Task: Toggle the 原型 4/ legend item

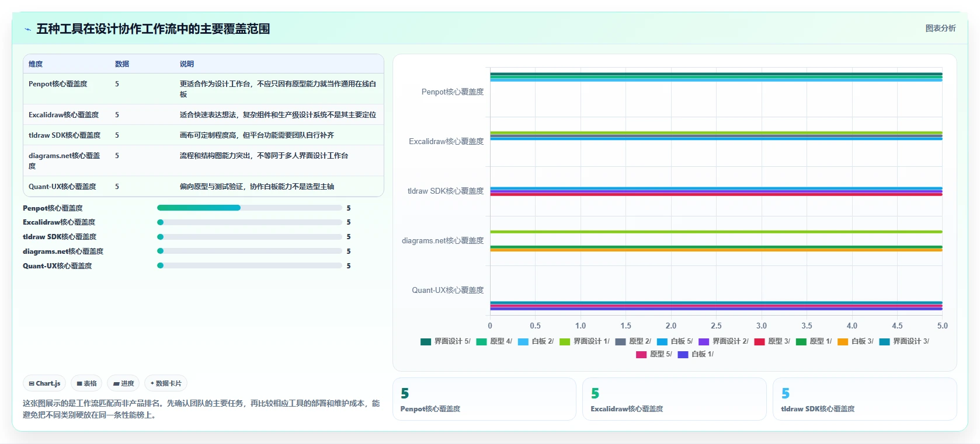Action: click(x=494, y=341)
